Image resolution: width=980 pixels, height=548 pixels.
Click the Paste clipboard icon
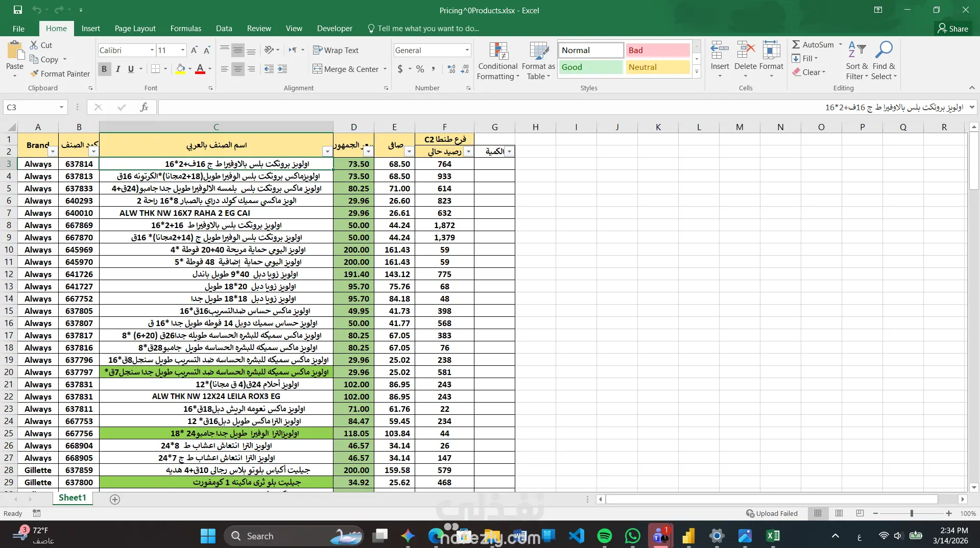point(15,52)
